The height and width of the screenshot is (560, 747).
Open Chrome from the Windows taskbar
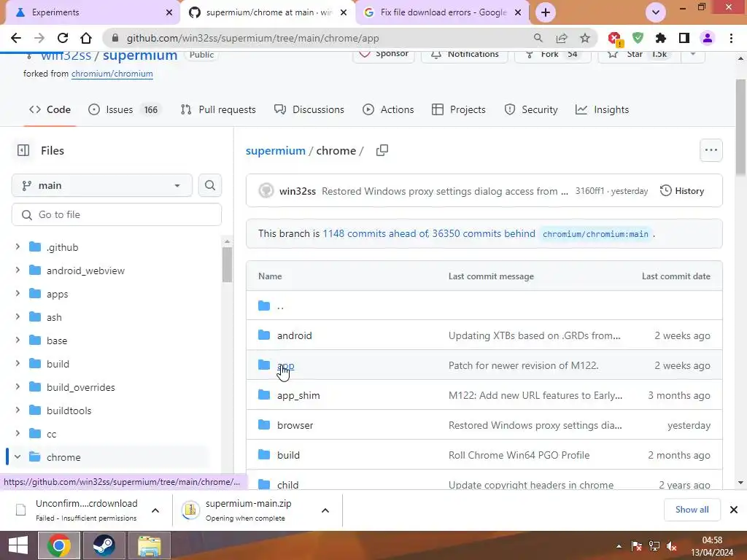58,545
